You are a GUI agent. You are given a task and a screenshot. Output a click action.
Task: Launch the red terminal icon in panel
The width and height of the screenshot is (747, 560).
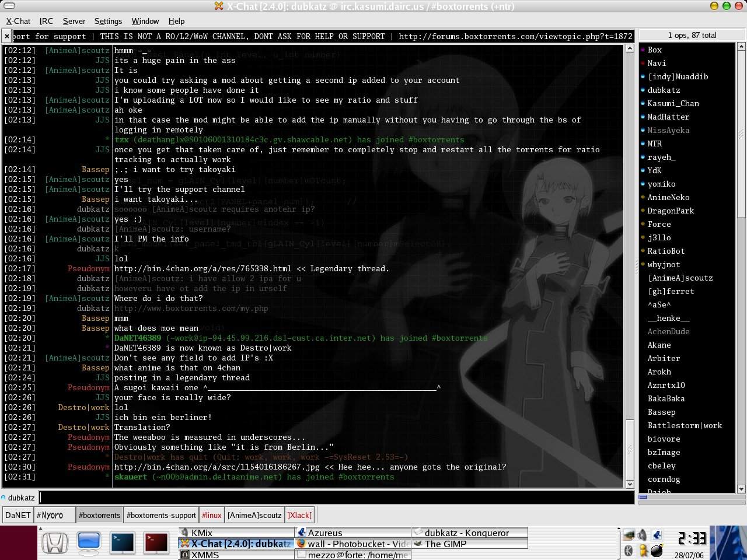(x=157, y=543)
